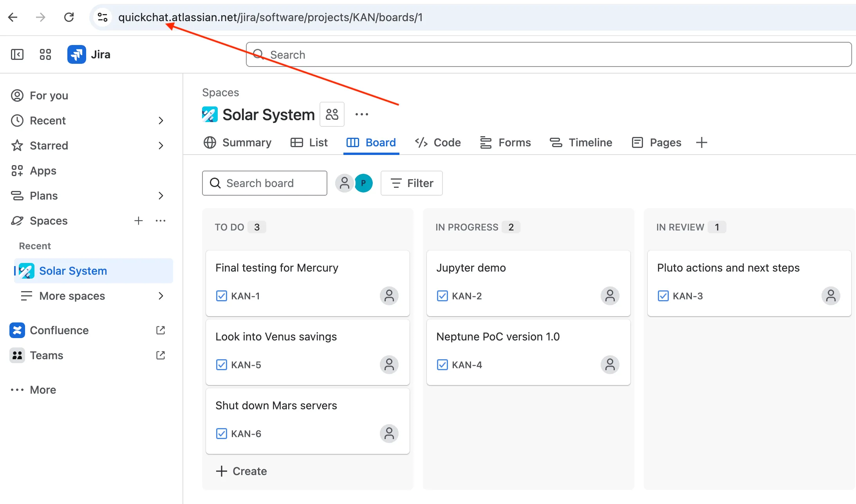Viewport: 856px width, 504px height.
Task: Click the Jira logo icon
Action: click(77, 54)
